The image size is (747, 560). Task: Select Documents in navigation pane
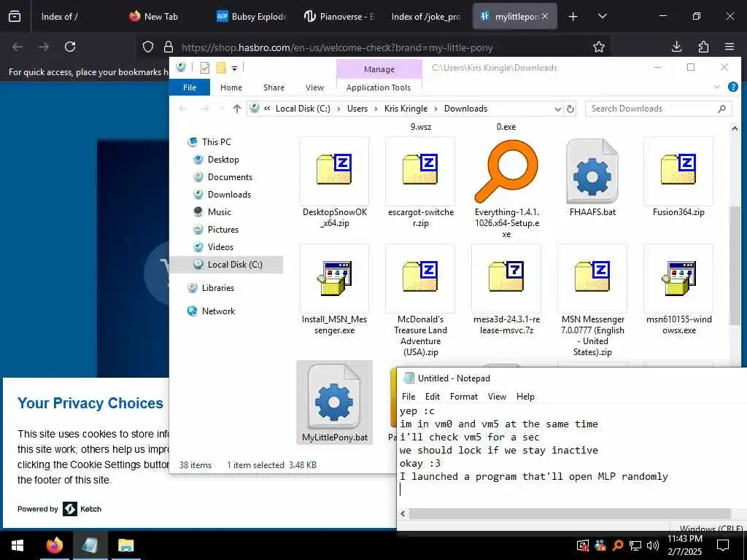click(x=230, y=177)
